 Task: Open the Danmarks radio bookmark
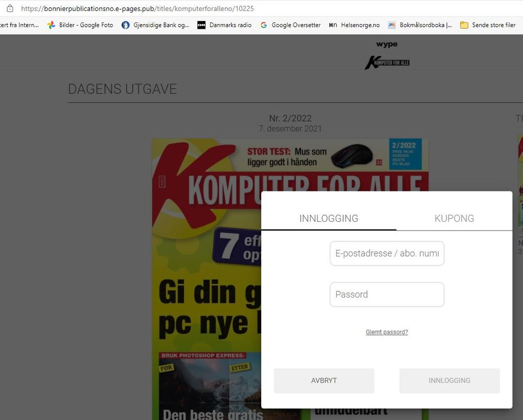224,25
